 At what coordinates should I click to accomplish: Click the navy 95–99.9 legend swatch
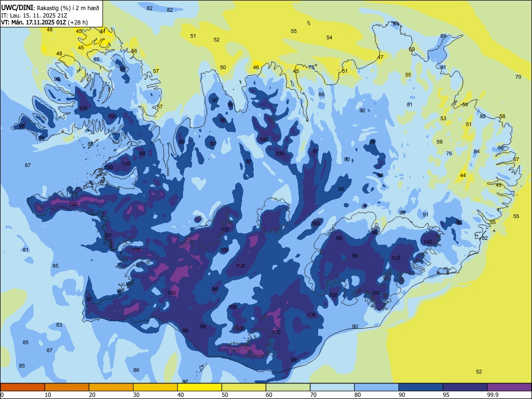(x=465, y=387)
